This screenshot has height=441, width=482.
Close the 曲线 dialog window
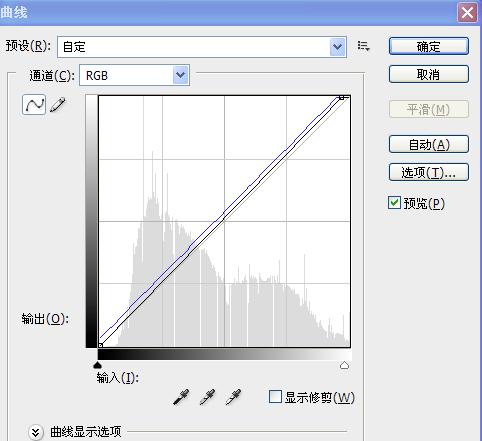pyautogui.click(x=467, y=13)
